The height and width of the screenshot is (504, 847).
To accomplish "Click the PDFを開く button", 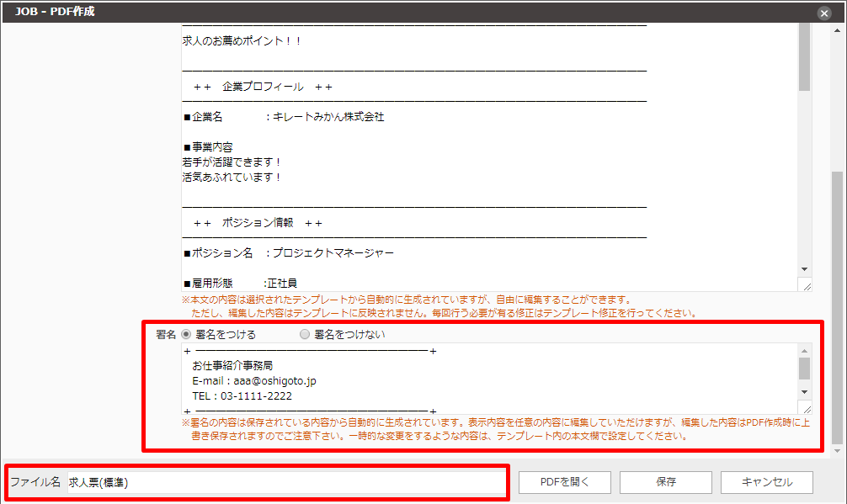I will pyautogui.click(x=564, y=482).
